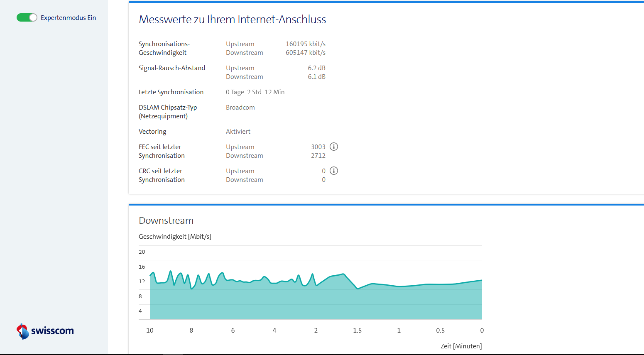Click the Zeit [Minuten] axis label
This screenshot has width=644, height=355.
461,346
